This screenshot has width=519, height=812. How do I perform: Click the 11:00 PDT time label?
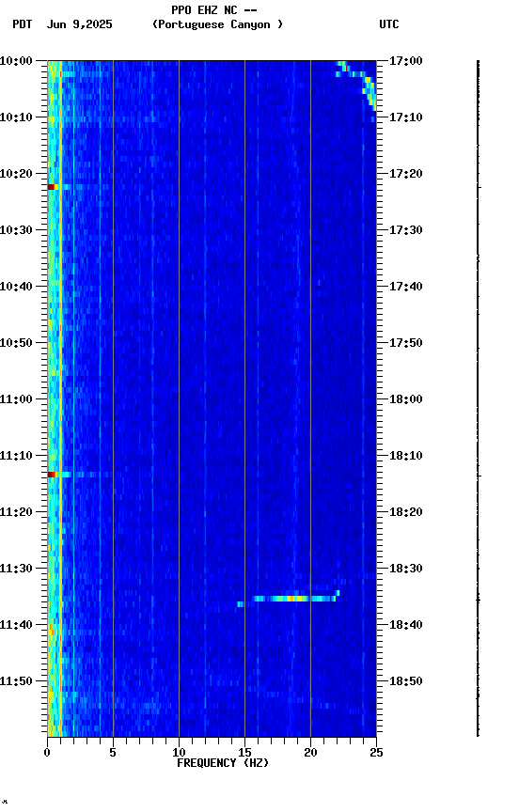[16, 399]
